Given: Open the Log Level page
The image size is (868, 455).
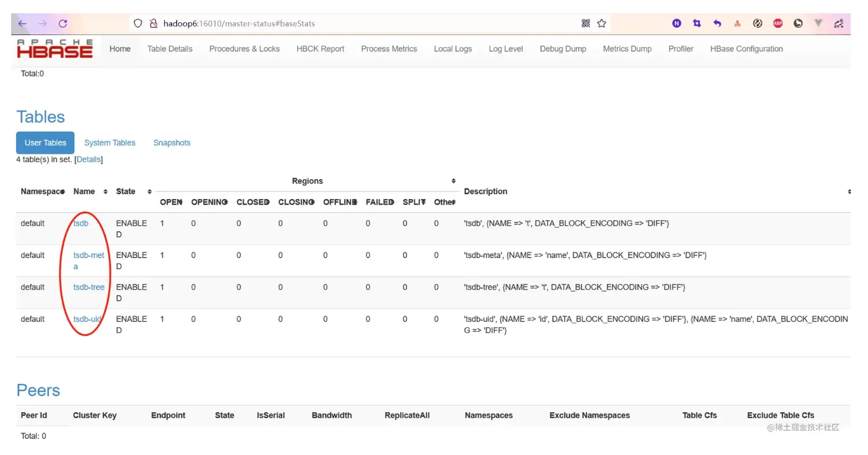Looking at the screenshot, I should point(506,49).
